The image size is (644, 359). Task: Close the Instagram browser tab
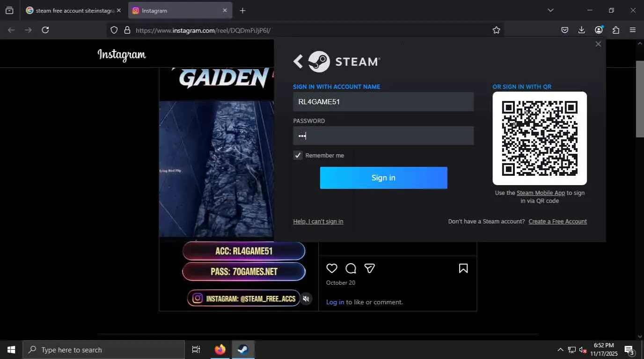tap(225, 10)
